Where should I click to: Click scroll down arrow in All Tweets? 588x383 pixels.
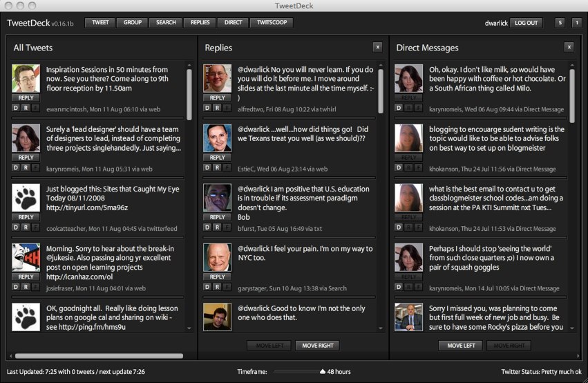(x=189, y=328)
